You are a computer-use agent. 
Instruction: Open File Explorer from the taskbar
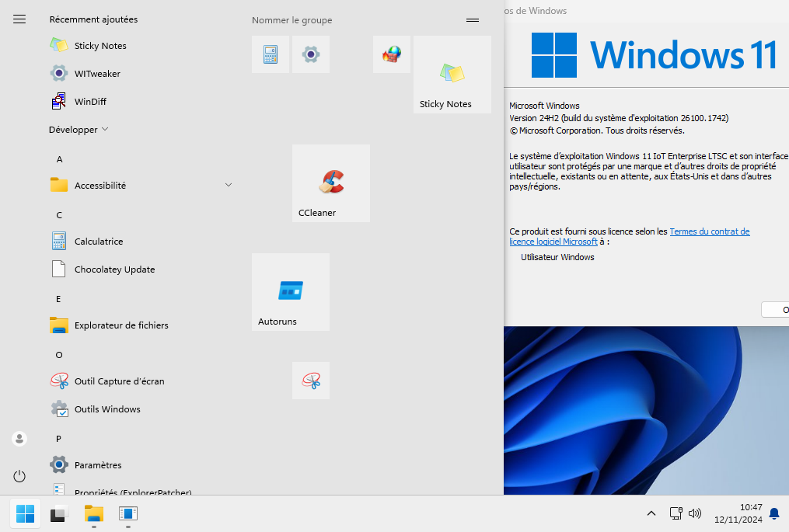[93, 513]
